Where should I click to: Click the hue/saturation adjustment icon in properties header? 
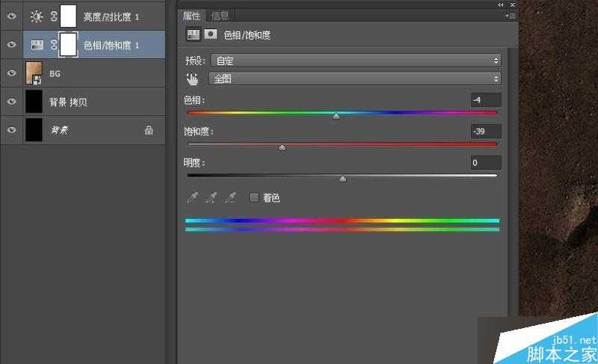[x=193, y=34]
